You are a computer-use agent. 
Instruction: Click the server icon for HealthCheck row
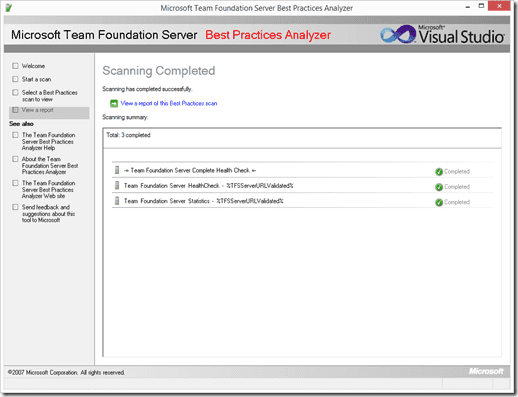pyautogui.click(x=117, y=185)
